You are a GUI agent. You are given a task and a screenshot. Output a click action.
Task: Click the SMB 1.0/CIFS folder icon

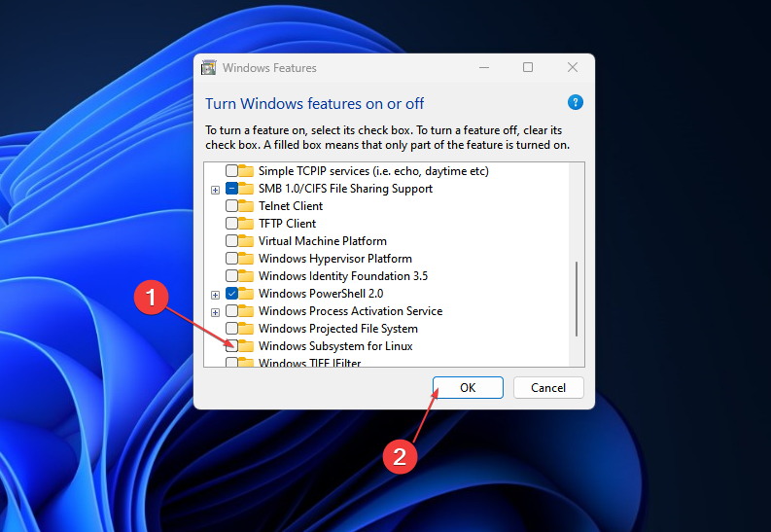pos(246,189)
